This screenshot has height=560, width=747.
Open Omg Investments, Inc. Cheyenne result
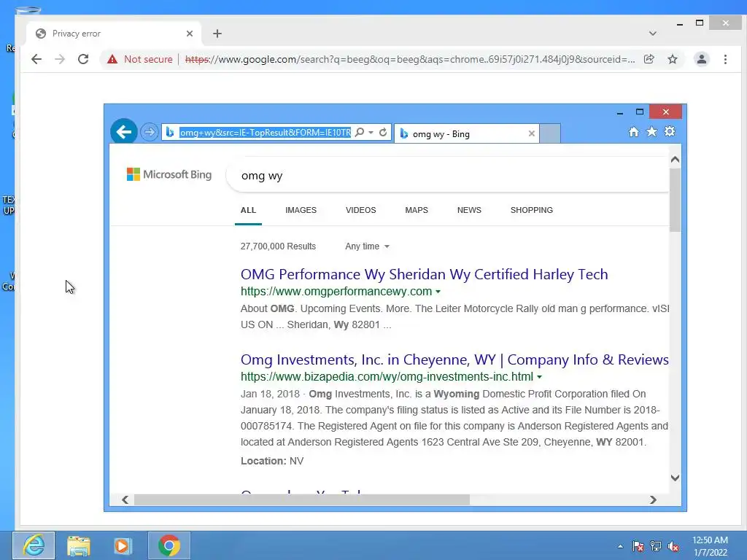click(x=454, y=359)
